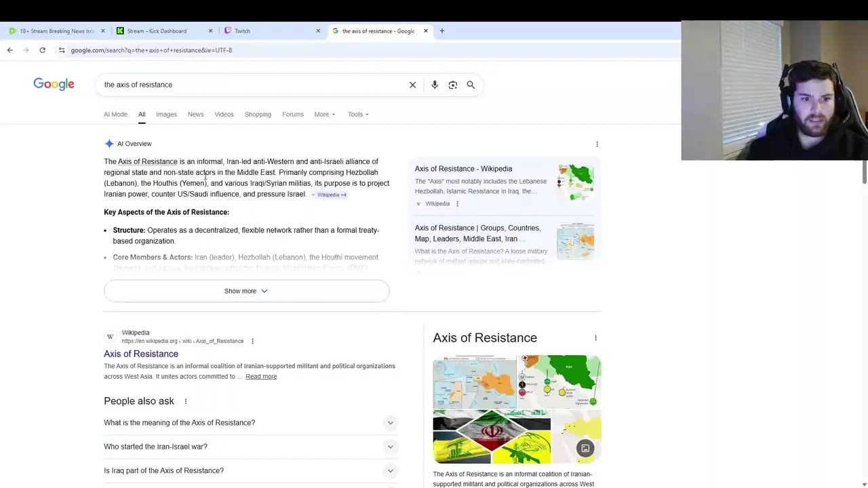Open Axis of Resistance knowledge panel options
This screenshot has width=868, height=488.
click(x=595, y=338)
